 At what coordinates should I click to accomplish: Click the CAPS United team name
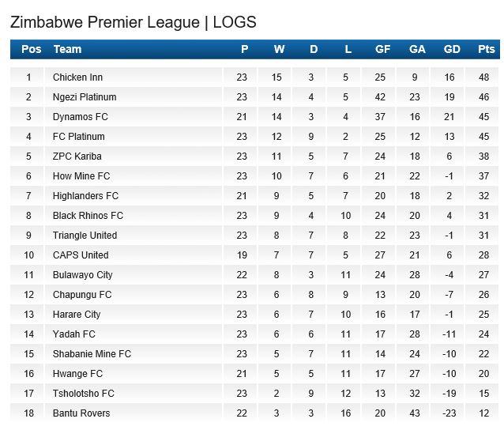click(x=81, y=255)
